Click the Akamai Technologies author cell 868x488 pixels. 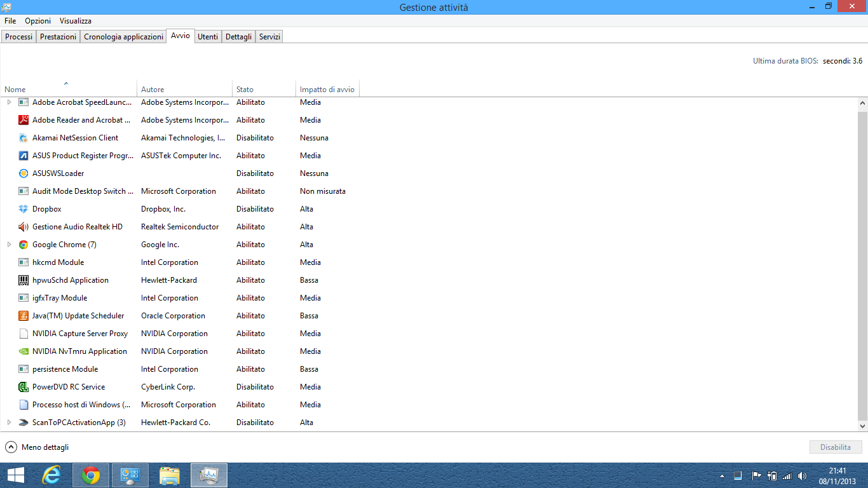tap(183, 138)
